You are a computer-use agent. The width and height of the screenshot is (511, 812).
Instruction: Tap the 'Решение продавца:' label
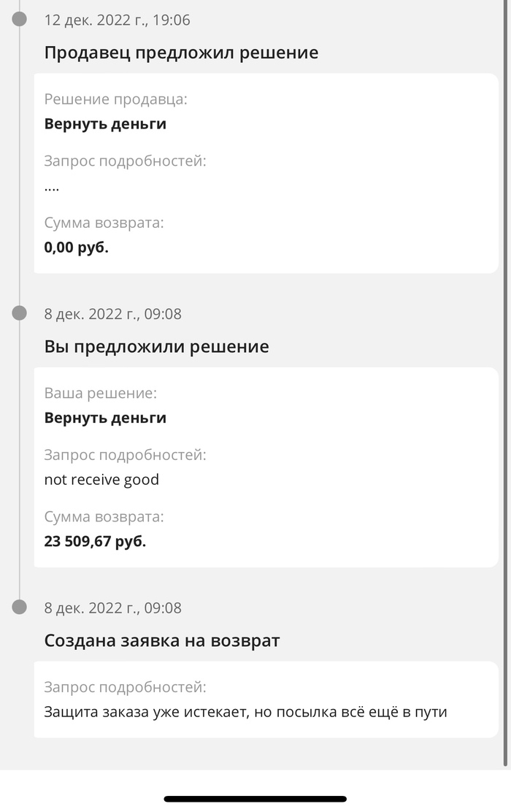pyautogui.click(x=115, y=99)
